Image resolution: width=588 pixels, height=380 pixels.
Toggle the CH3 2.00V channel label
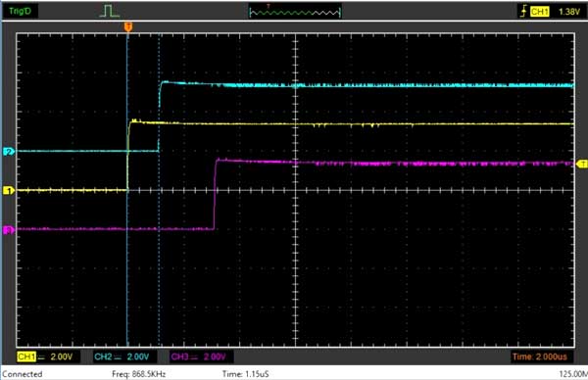(x=199, y=356)
